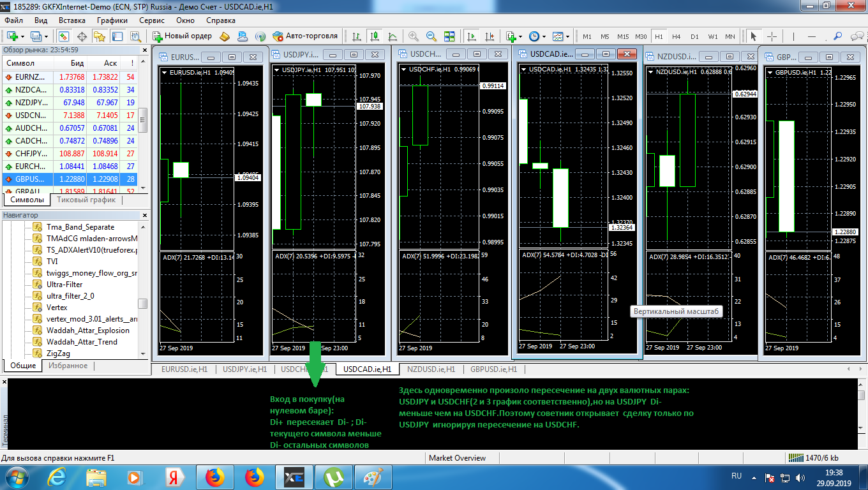Switch to candlestick chart mode

[375, 36]
